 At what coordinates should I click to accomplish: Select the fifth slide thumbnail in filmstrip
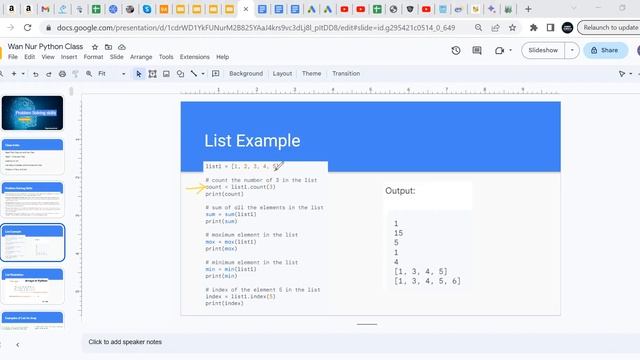[33, 286]
